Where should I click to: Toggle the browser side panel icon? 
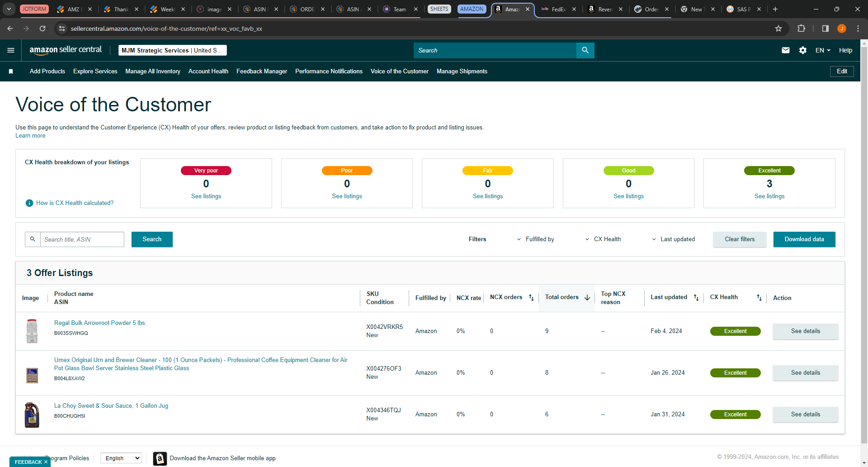tap(826, 29)
